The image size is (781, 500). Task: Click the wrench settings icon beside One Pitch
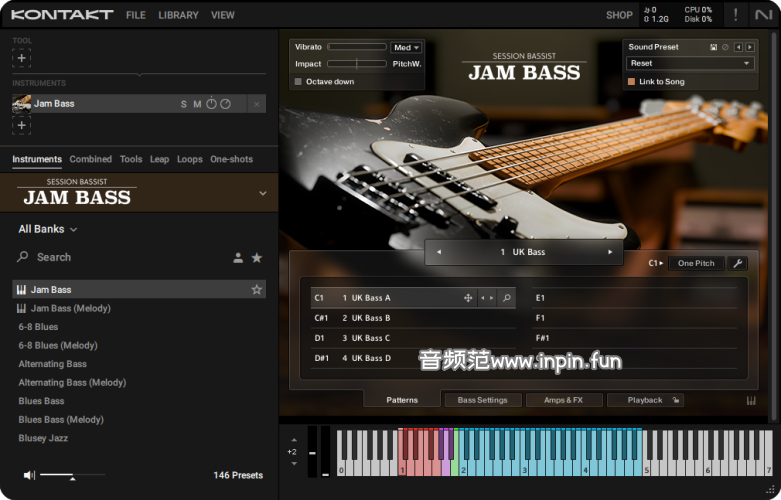[737, 263]
